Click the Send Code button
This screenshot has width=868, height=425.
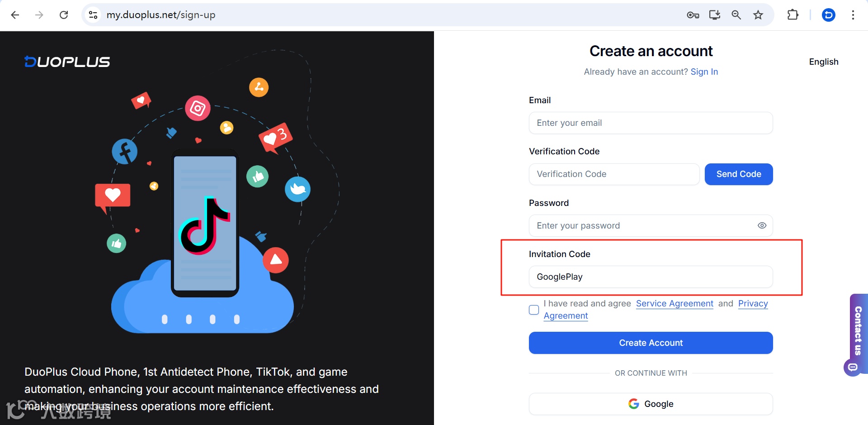click(738, 174)
